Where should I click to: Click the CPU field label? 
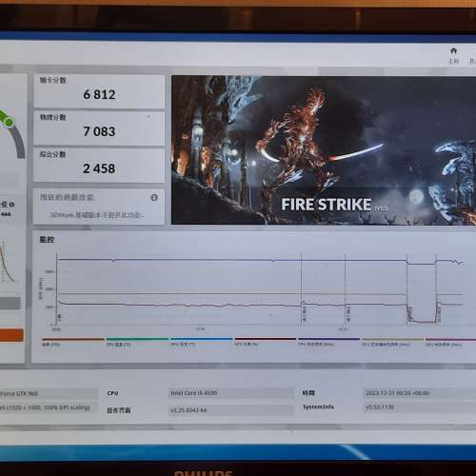[112, 393]
